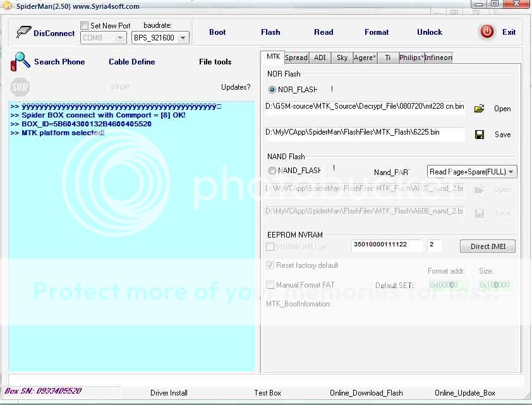Click the NOR Flash save floppy icon

coord(480,135)
